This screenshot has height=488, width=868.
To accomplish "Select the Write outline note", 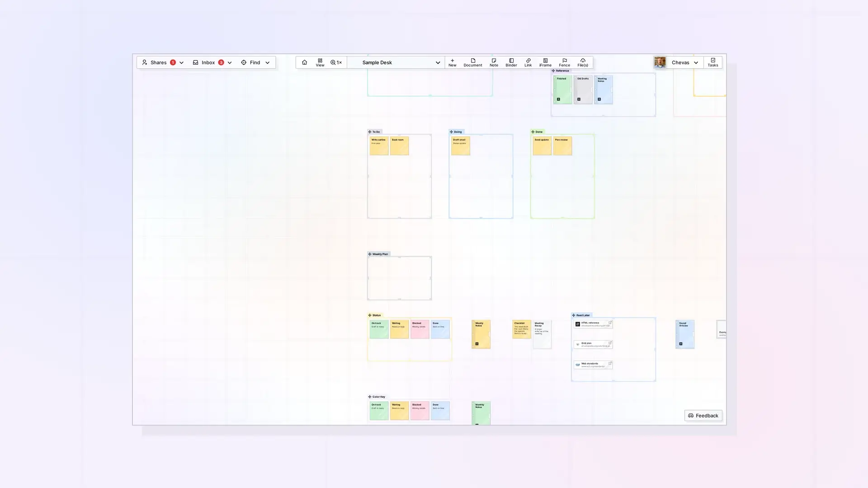I will 379,146.
